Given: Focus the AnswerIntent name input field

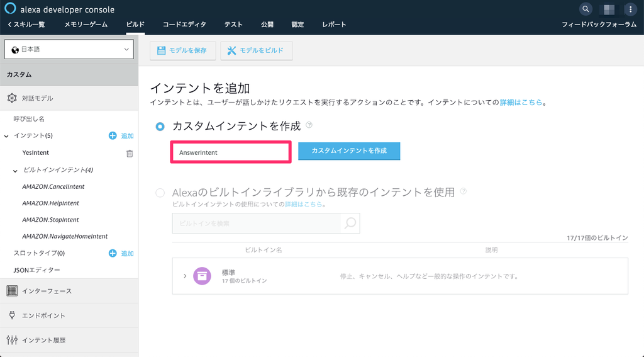Looking at the screenshot, I should (231, 152).
